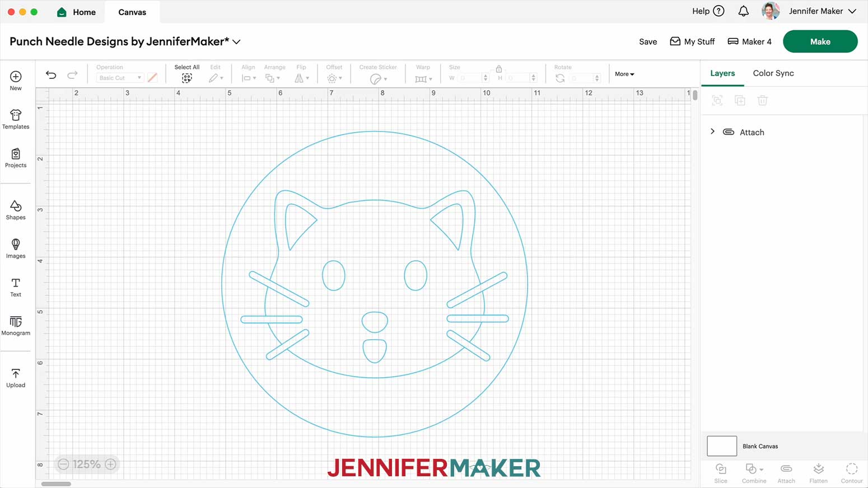Open the Monogram tool

coord(16,326)
